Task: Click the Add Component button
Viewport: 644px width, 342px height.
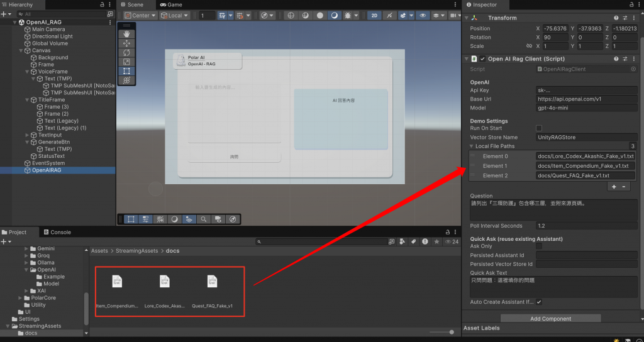Action: point(550,319)
